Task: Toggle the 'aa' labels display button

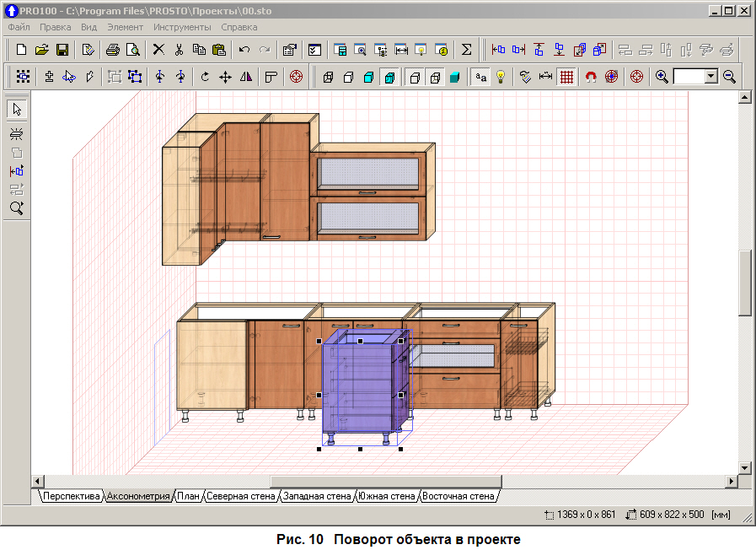Action: (480, 77)
